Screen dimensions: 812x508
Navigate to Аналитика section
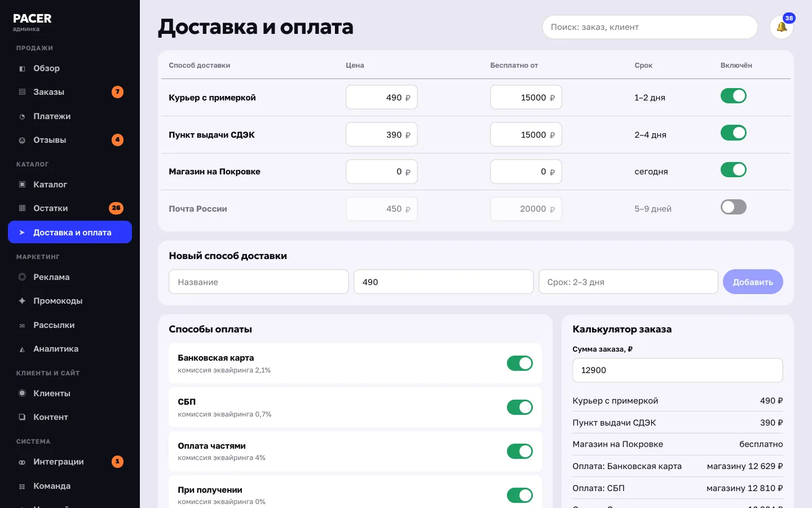click(70, 349)
